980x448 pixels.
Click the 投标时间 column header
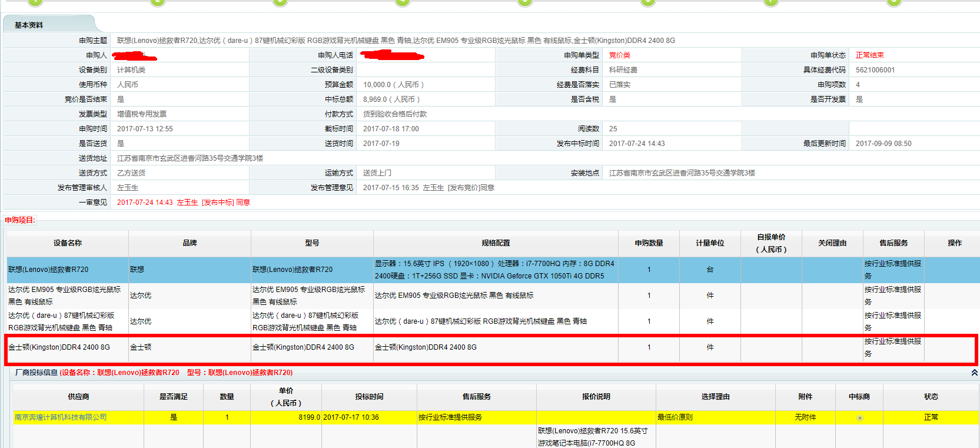[x=369, y=397]
